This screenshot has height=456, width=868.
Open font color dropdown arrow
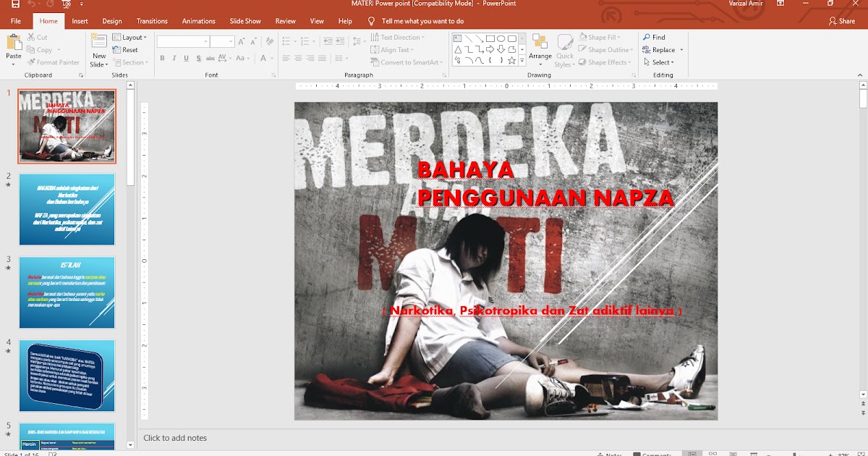point(271,58)
